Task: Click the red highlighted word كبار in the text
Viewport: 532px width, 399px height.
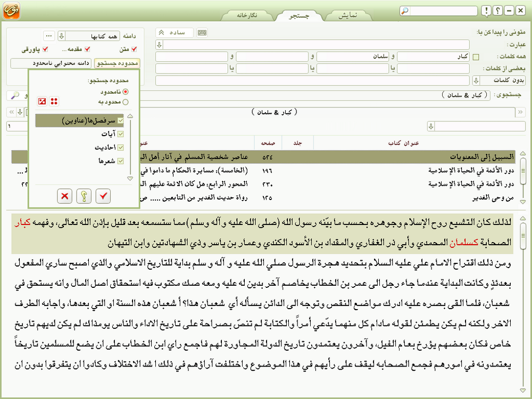Action: [x=22, y=222]
